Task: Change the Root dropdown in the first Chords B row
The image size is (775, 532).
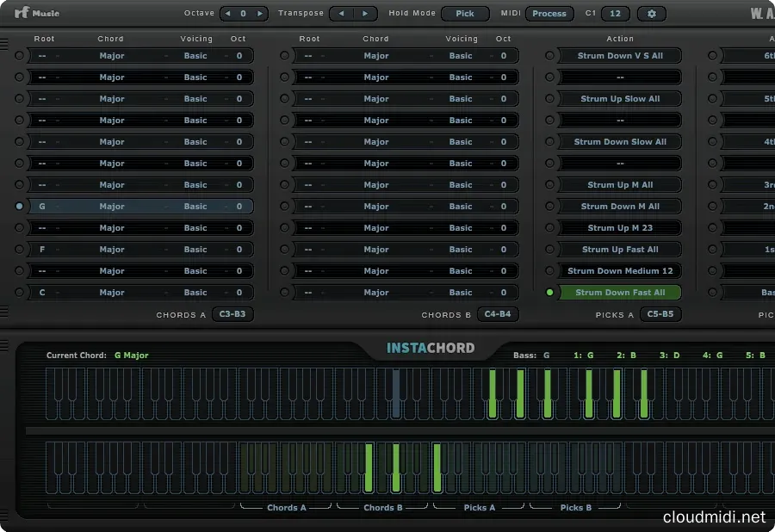Action: [x=310, y=55]
